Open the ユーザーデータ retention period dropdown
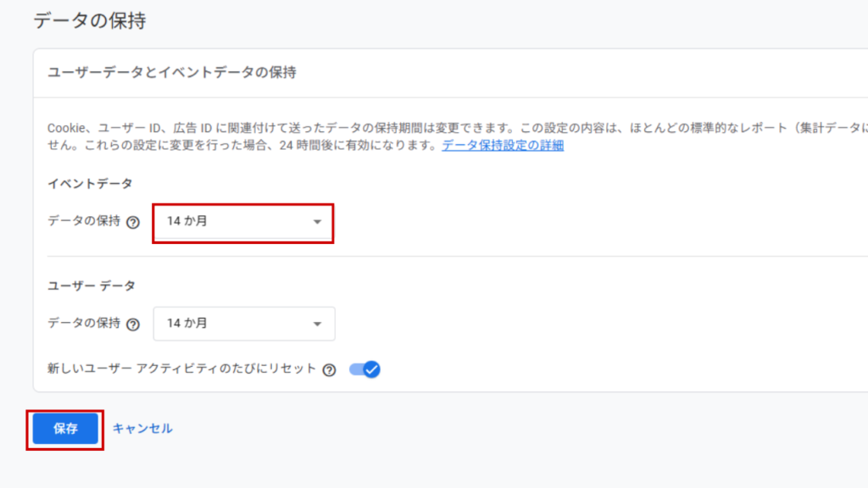The image size is (868, 488). pos(243,324)
